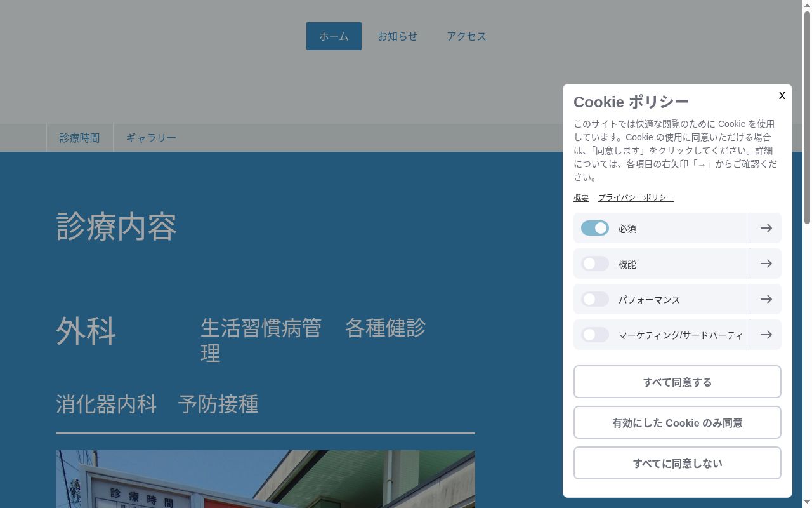Expand 必須 details with the arrow
This screenshot has height=508, width=812.
766,228
